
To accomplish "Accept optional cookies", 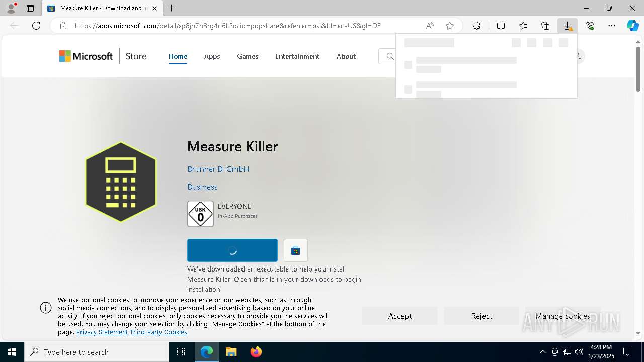I will click(x=400, y=316).
